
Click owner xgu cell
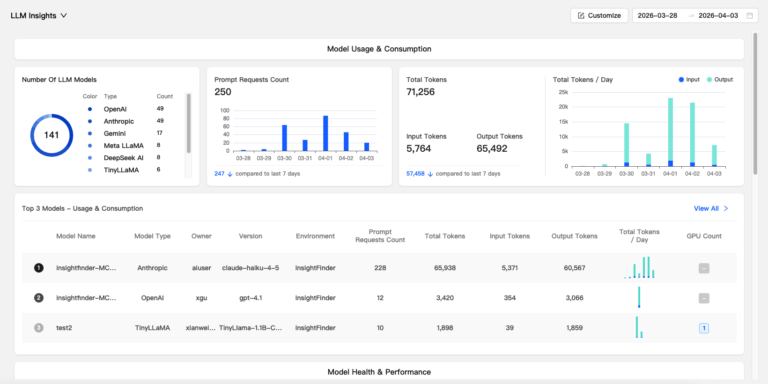pyautogui.click(x=201, y=298)
